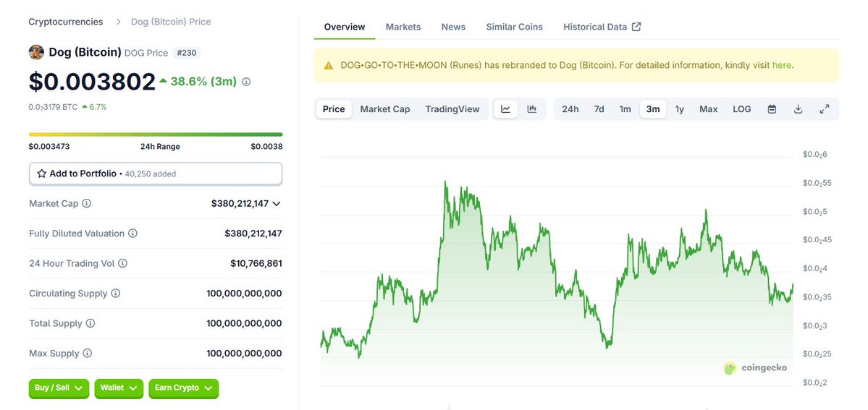Image resolution: width=868 pixels, height=410 pixels.
Task: Open the Earn Crypto dropdown
Action: point(184,388)
